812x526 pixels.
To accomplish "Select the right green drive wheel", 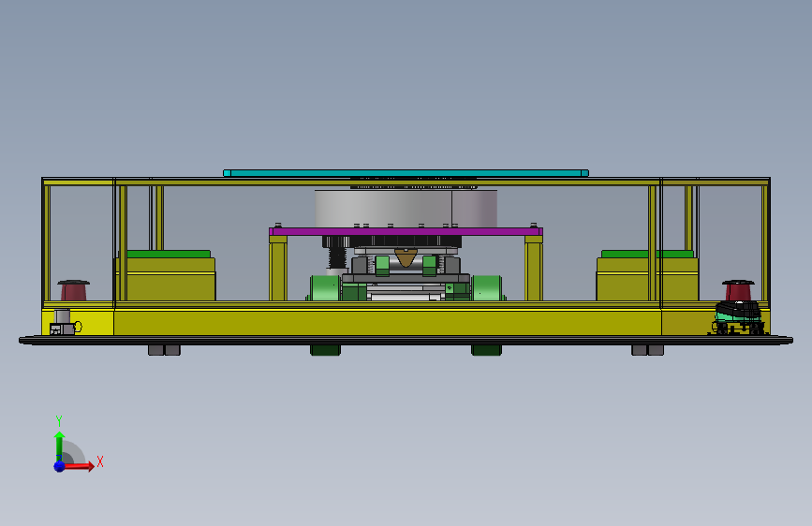I will coord(487,288).
